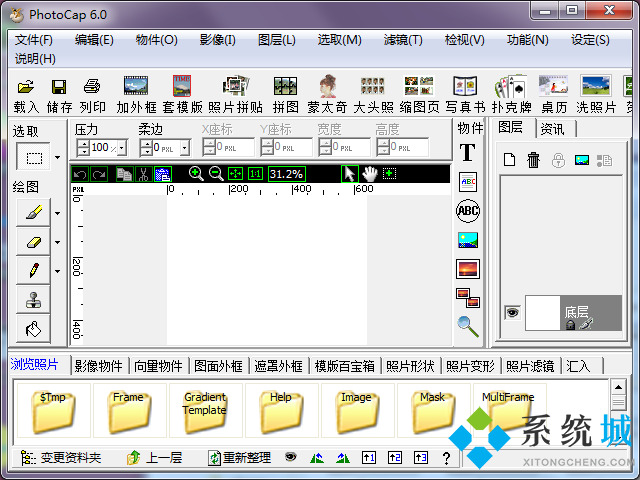Delete layer with the trash can icon
This screenshot has height=480, width=640.
(x=533, y=160)
